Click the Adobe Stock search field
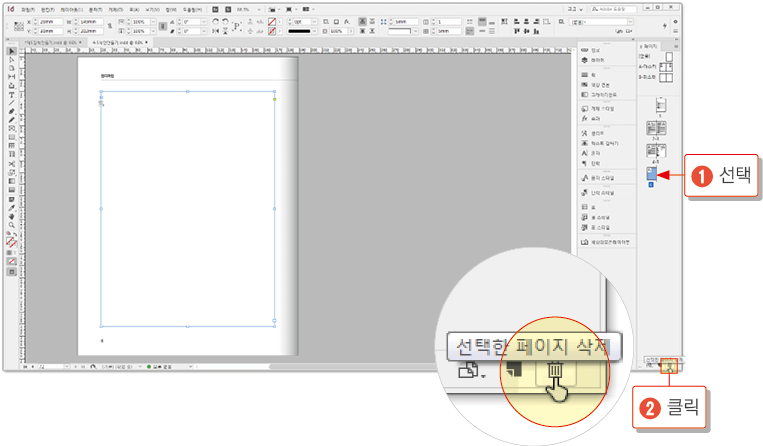This screenshot has width=763, height=446. point(614,9)
